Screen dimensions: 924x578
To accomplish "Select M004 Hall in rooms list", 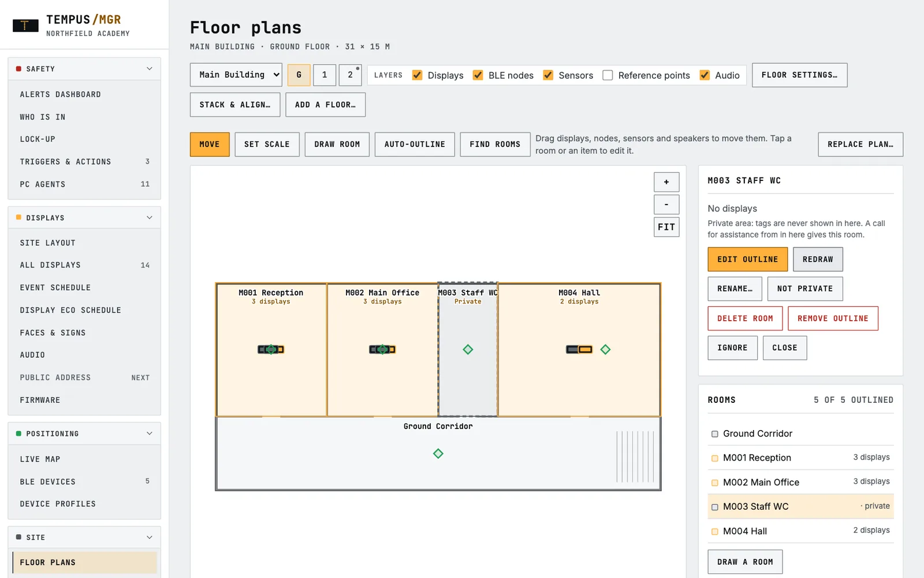I will point(801,531).
